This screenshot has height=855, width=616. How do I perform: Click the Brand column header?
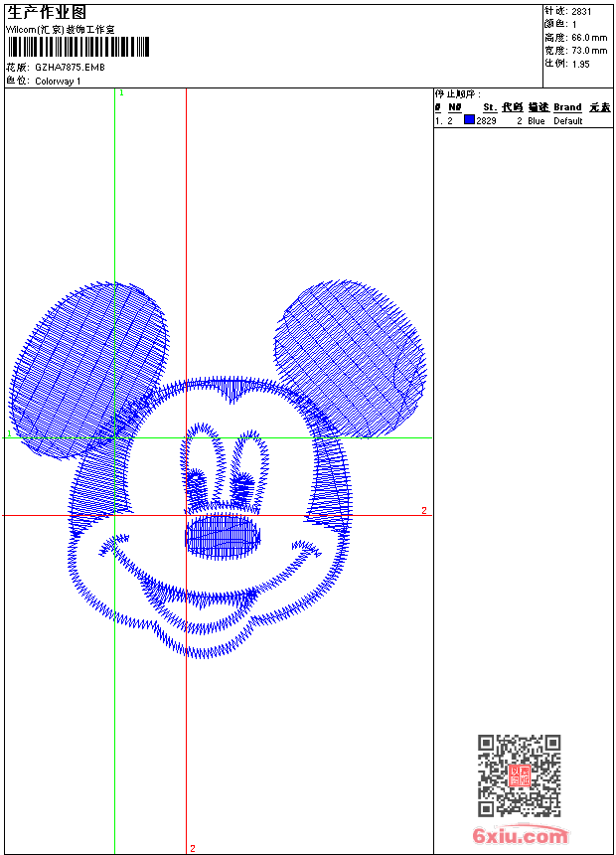click(567, 107)
